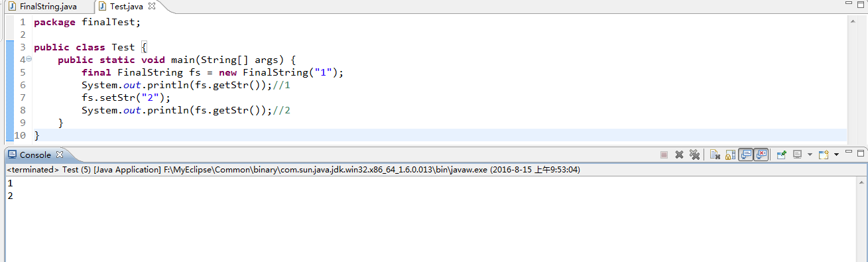
Task: Expand the Open Console dropdown arrow
Action: click(x=836, y=155)
